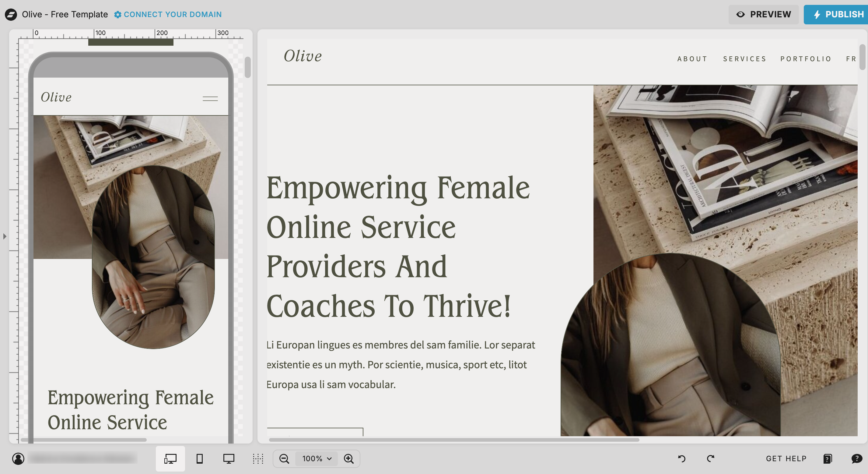Viewport: 868px width, 474px height.
Task: Select side-by-side mobile and desktop view
Action: [x=170, y=458]
